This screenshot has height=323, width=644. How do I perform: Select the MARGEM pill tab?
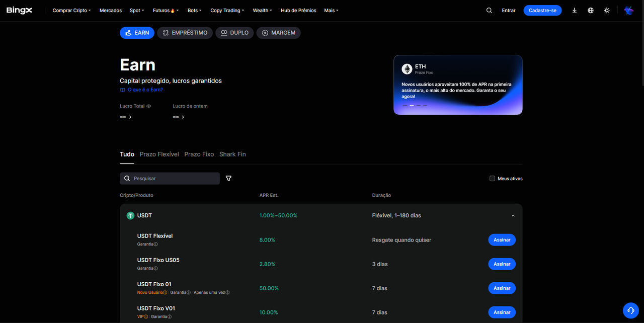tap(278, 33)
